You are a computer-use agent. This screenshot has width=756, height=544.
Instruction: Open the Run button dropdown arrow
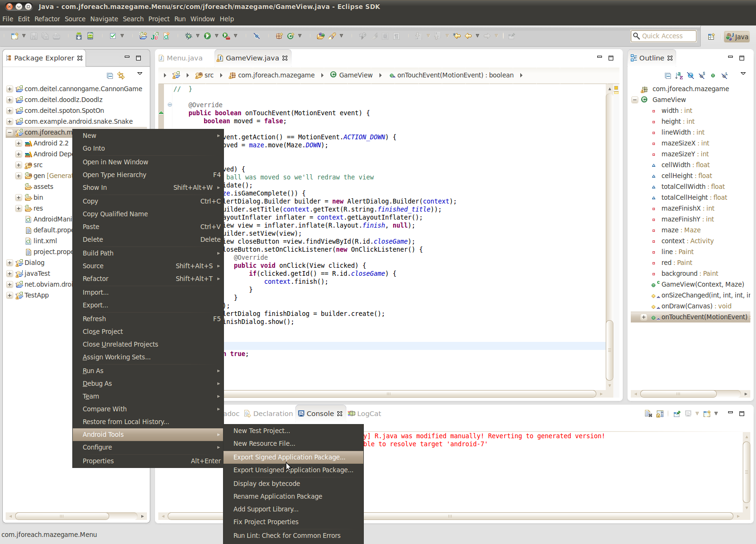(x=216, y=36)
